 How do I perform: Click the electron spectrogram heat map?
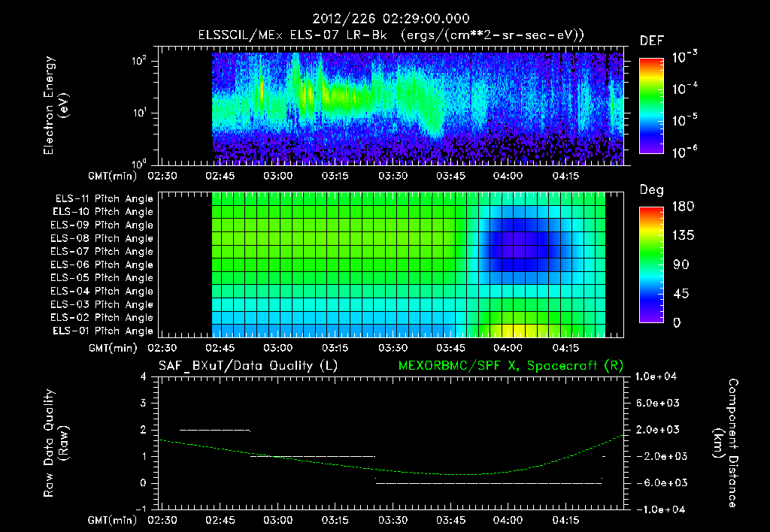[418, 109]
